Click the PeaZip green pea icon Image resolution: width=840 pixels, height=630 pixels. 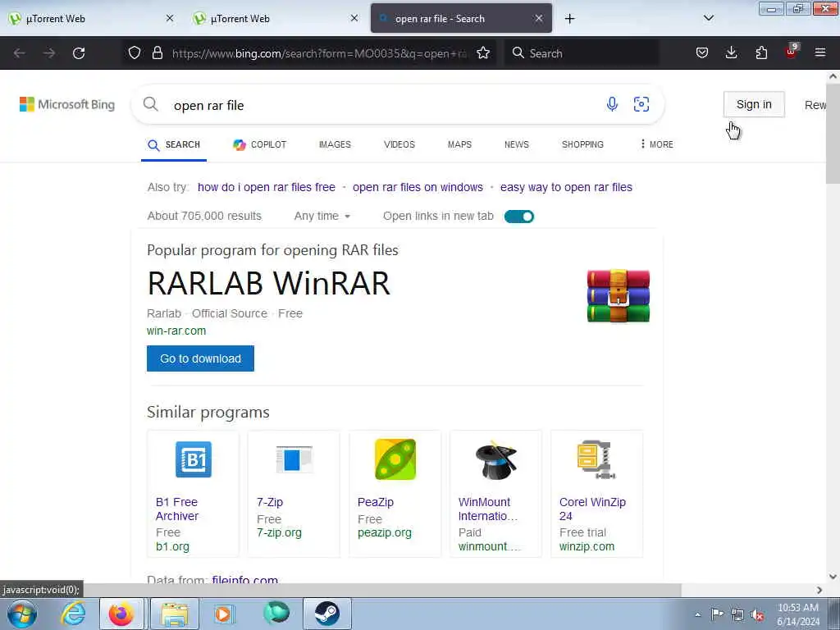(x=395, y=459)
